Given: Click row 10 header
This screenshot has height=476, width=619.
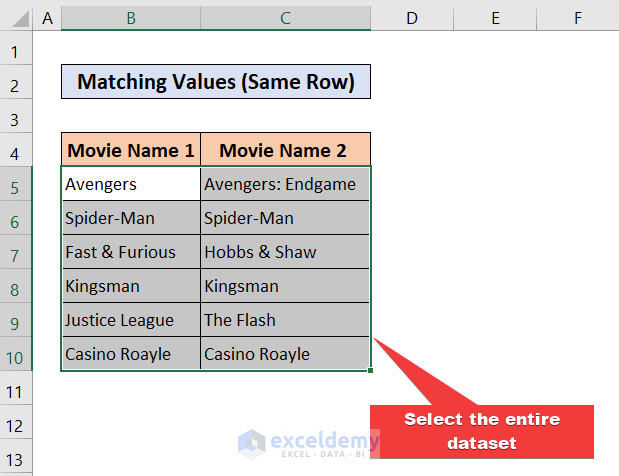Looking at the screenshot, I should point(16,354).
